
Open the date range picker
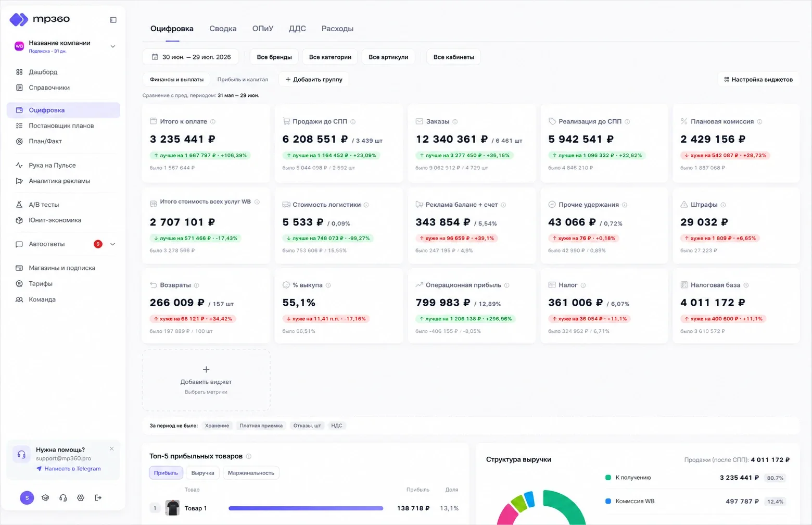point(191,57)
